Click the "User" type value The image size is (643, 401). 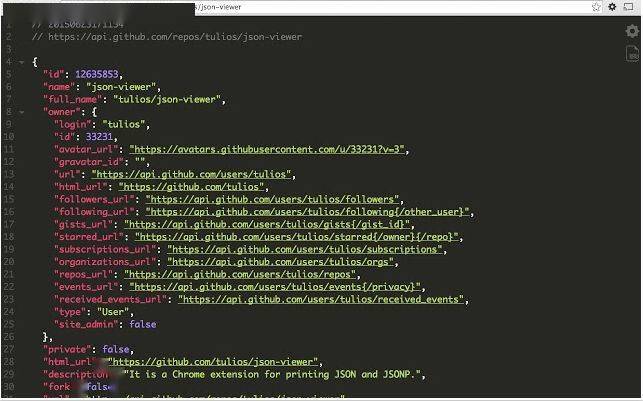tap(113, 312)
